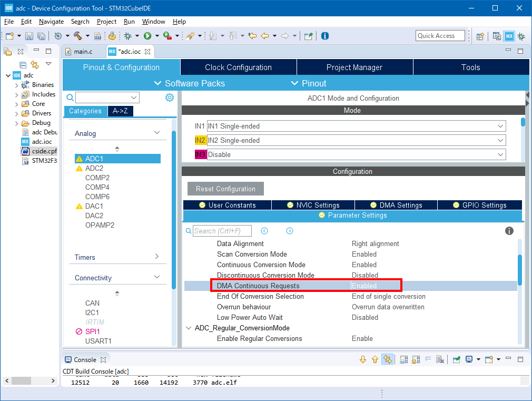Click the Reset Configuration button

225,189
